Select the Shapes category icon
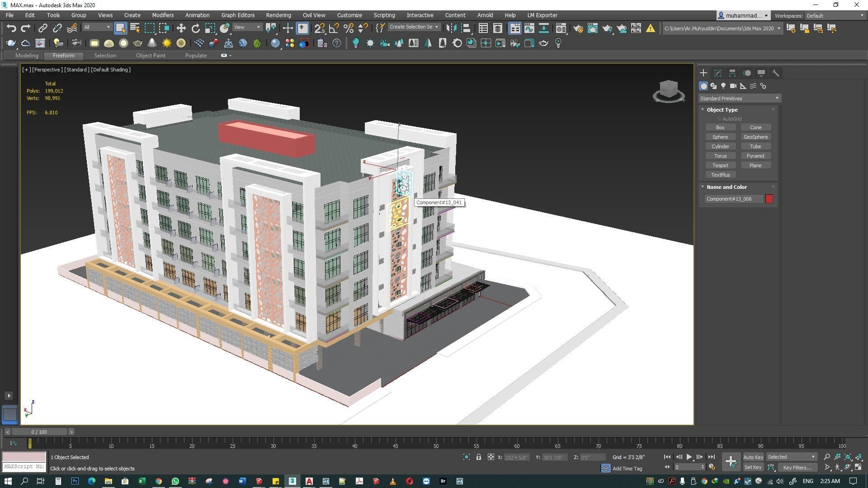 tap(713, 86)
